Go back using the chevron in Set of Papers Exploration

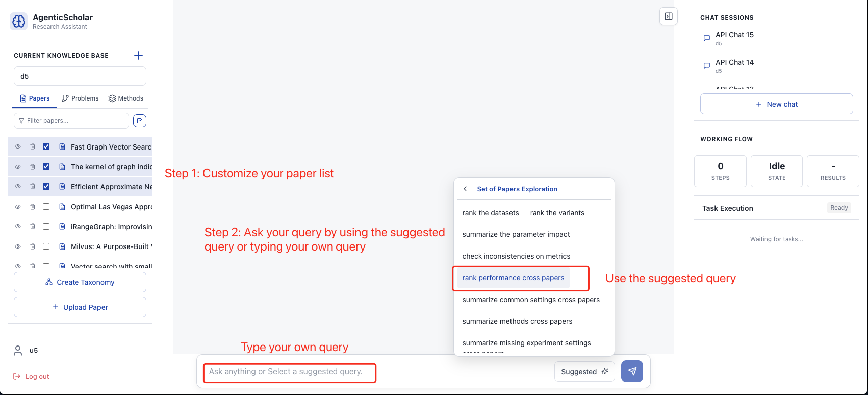tap(465, 188)
